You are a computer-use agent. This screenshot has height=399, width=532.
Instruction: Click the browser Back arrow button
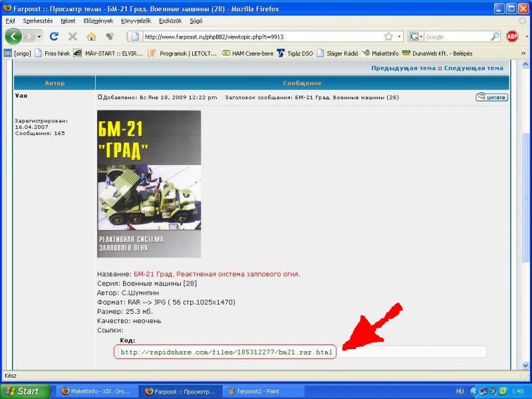pyautogui.click(x=14, y=37)
